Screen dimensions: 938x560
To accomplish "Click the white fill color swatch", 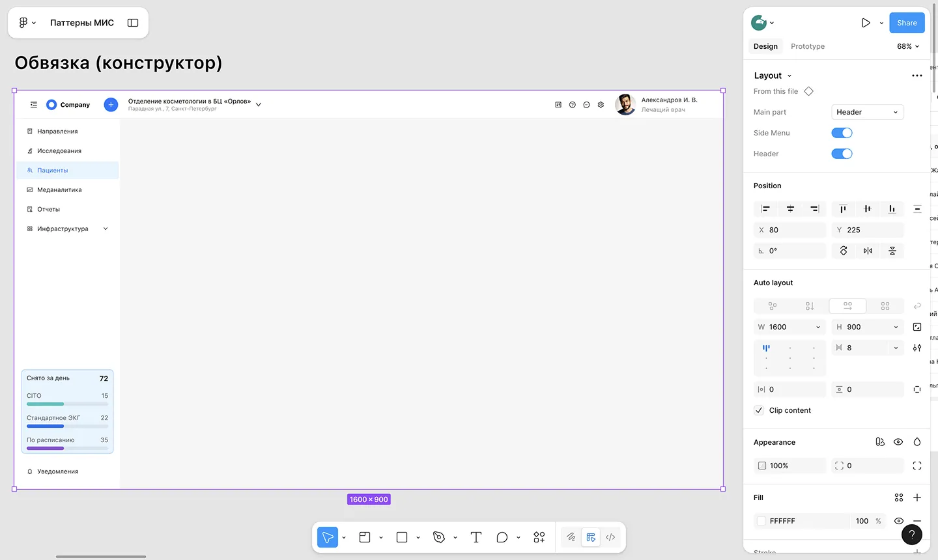I will coord(761,521).
